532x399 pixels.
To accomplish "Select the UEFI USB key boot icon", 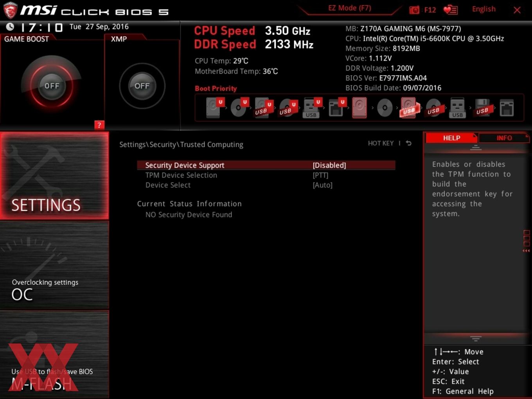I will (x=312, y=108).
